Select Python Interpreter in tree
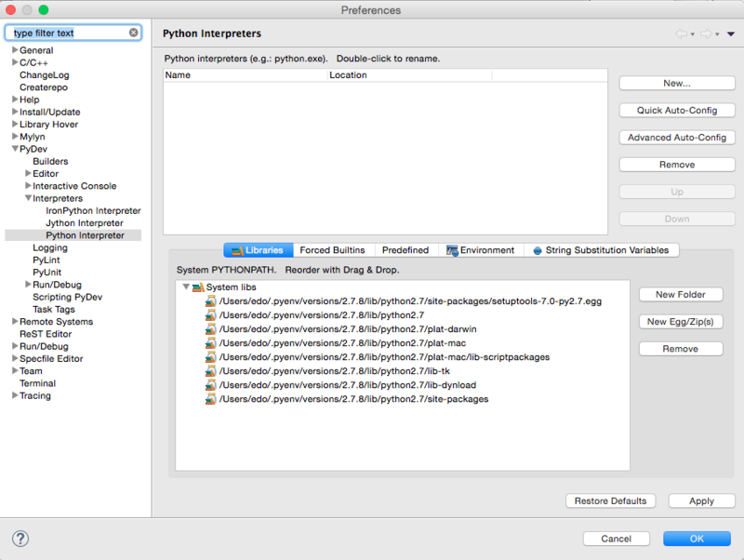The width and height of the screenshot is (744, 560). (x=85, y=235)
